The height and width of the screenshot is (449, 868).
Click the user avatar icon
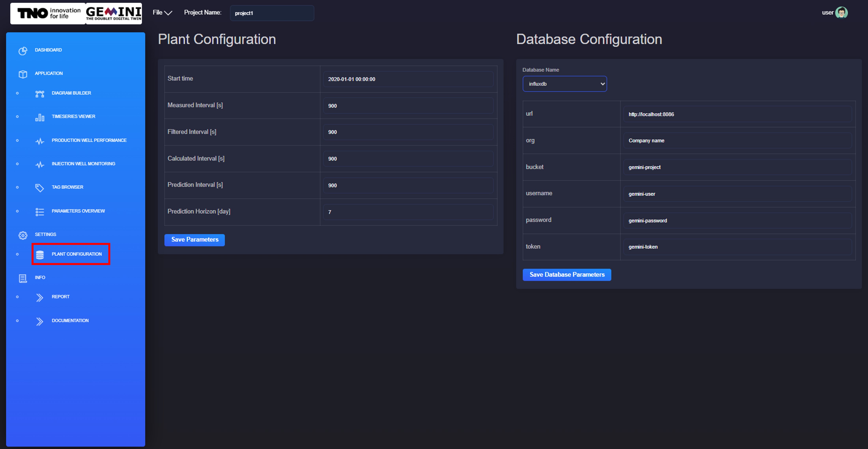tap(841, 13)
